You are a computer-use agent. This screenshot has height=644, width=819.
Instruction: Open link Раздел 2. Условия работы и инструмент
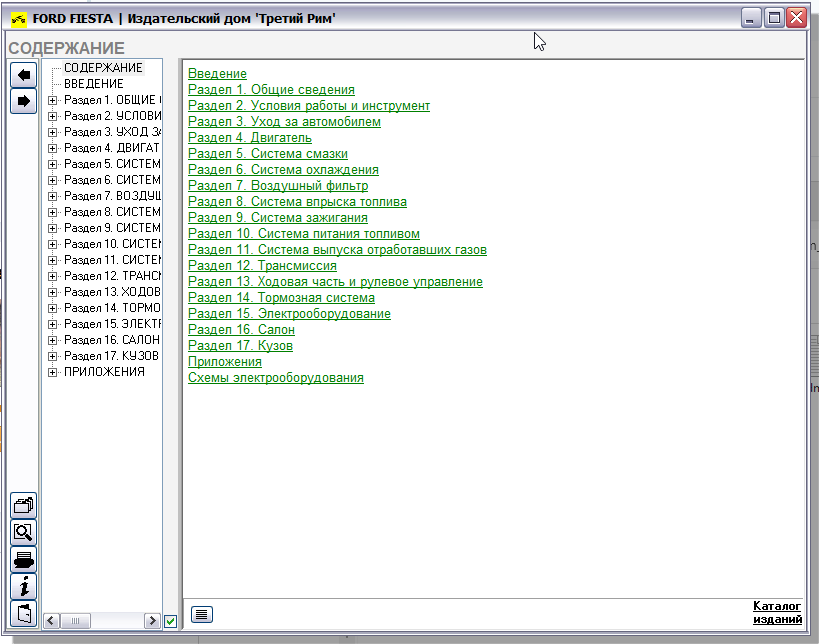[x=309, y=106]
